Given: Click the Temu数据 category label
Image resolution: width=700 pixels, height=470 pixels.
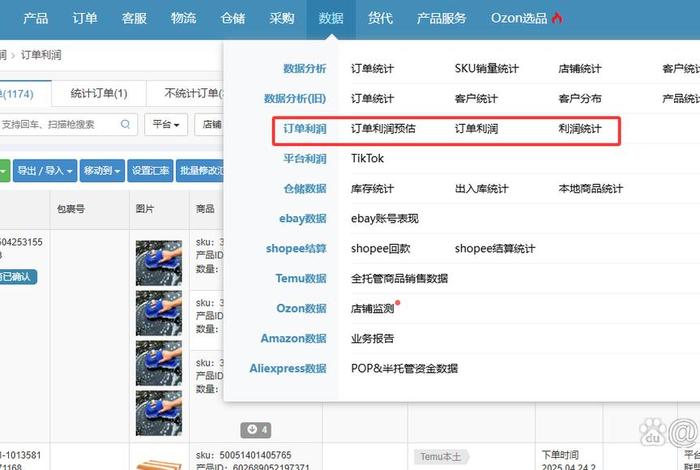Looking at the screenshot, I should point(301,279).
